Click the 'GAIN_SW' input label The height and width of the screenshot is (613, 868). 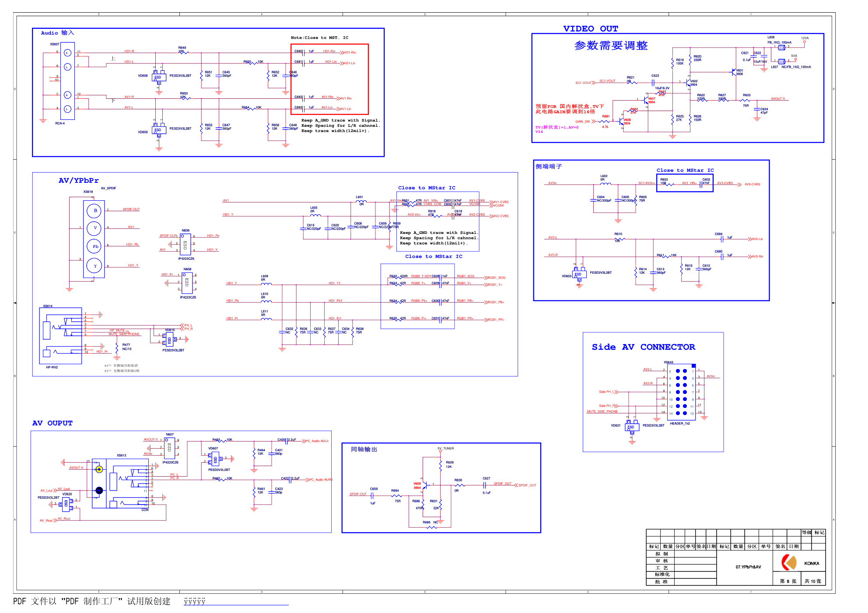[583, 122]
